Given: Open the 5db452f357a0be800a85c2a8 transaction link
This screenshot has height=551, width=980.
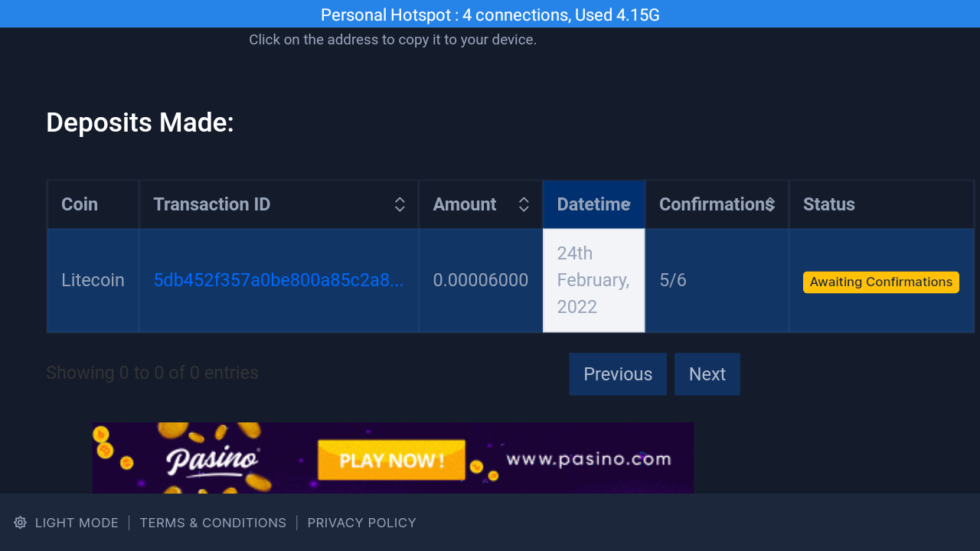Looking at the screenshot, I should pos(279,280).
